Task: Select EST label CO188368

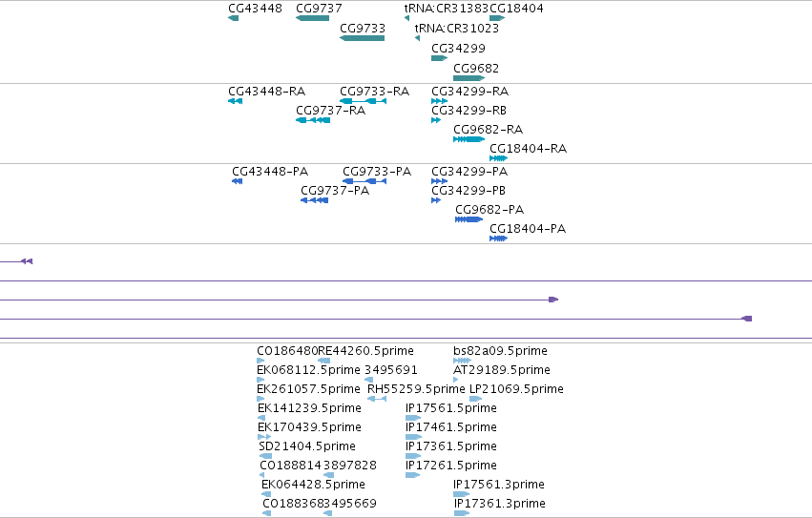Action: click(x=293, y=505)
